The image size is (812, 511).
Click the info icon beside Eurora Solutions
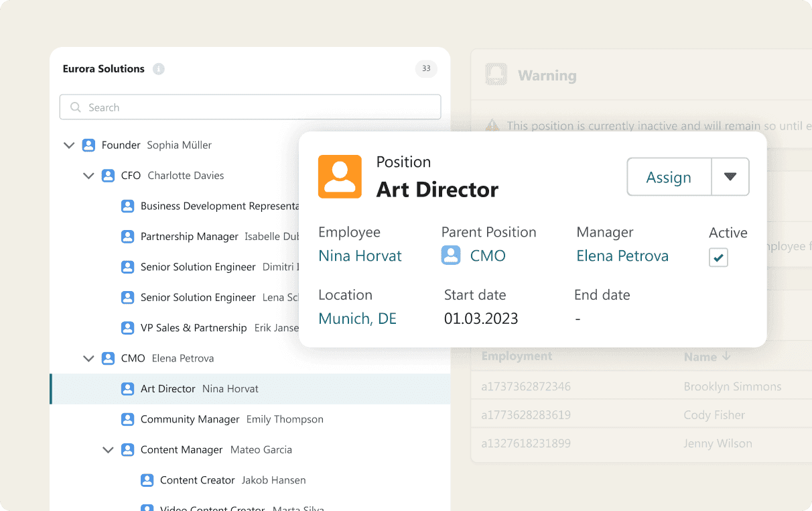pos(159,69)
